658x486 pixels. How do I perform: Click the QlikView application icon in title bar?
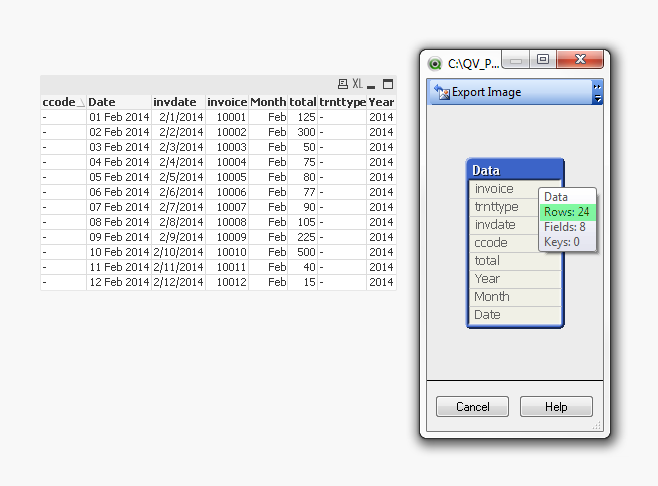pos(435,63)
